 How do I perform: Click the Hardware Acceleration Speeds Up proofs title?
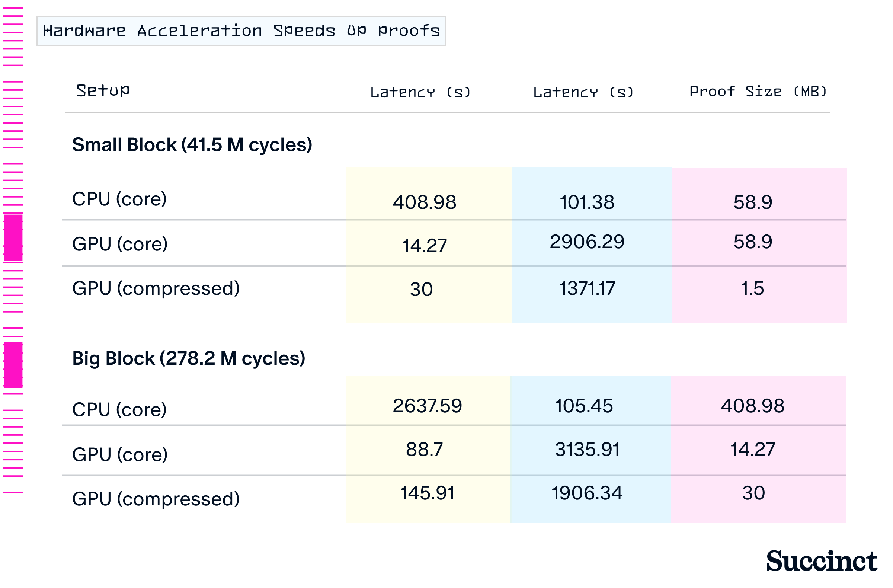tap(241, 31)
